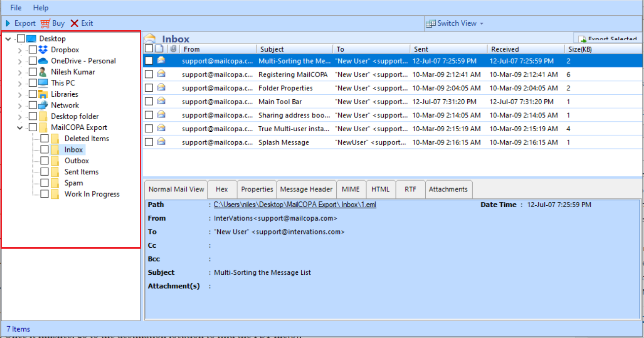644x338 pixels.
Task: Select the Work In Progress folder icon
Action: [55, 194]
